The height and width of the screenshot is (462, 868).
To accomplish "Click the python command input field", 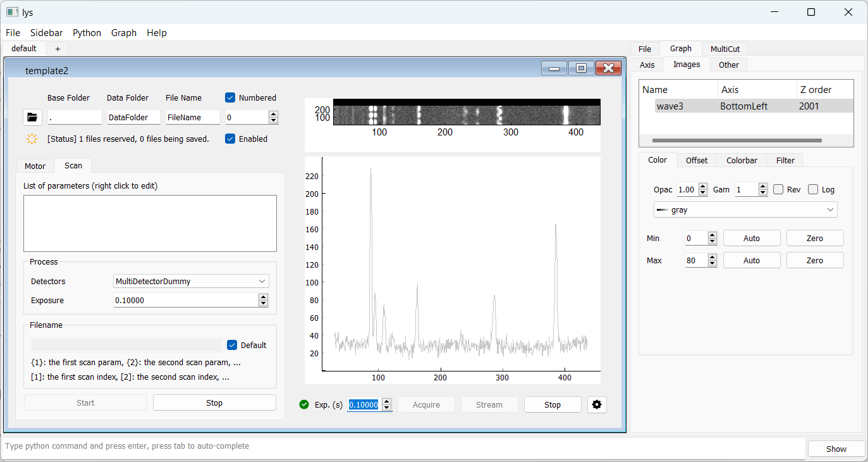I will click(403, 446).
